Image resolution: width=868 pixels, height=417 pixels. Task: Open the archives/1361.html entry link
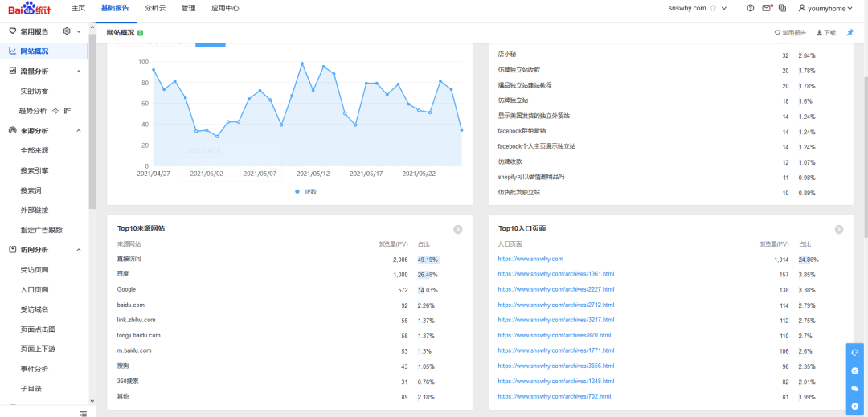pos(555,274)
